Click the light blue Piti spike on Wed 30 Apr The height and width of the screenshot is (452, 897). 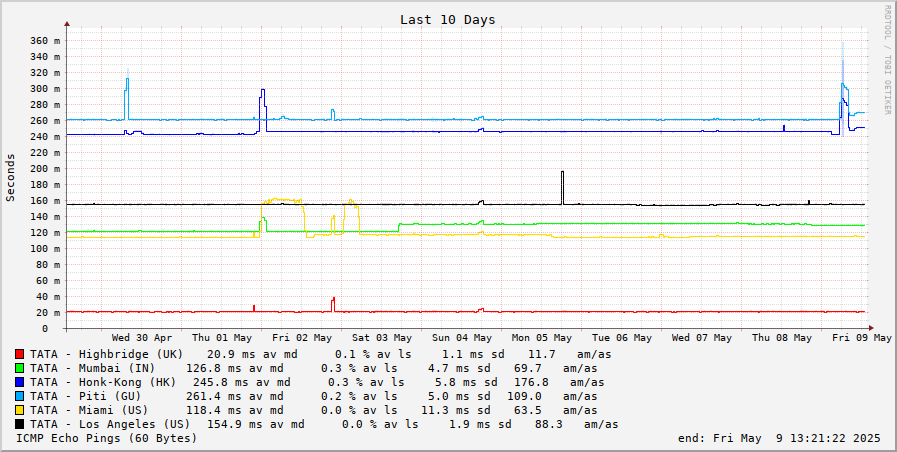pyautogui.click(x=127, y=97)
